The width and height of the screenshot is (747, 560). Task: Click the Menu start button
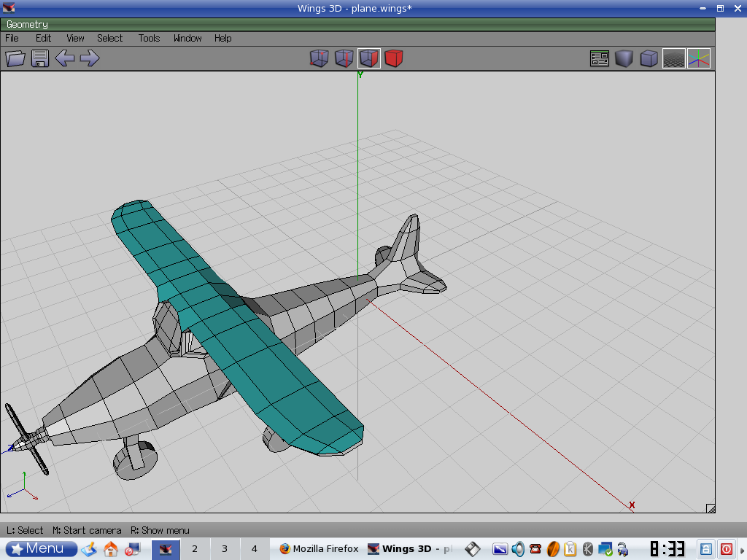pyautogui.click(x=42, y=548)
